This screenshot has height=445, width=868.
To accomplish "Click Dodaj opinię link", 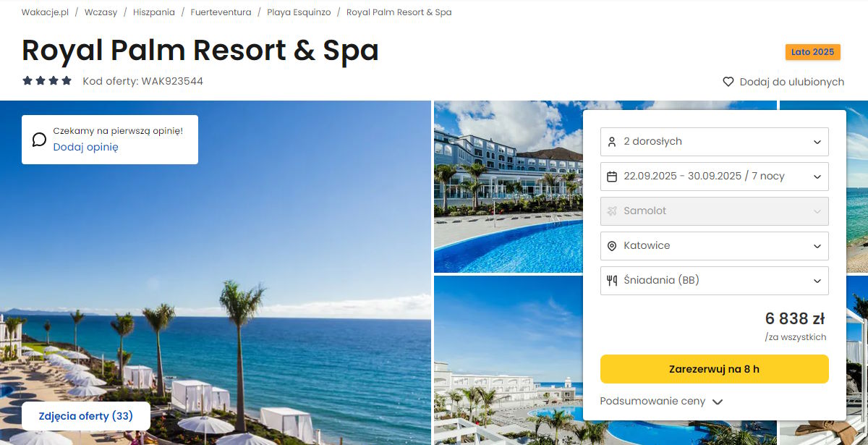I will [85, 147].
